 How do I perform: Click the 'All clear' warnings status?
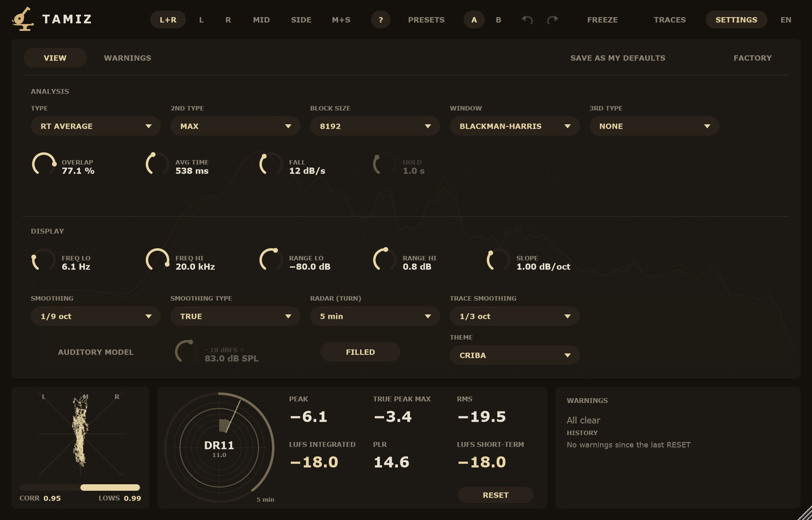pos(583,420)
